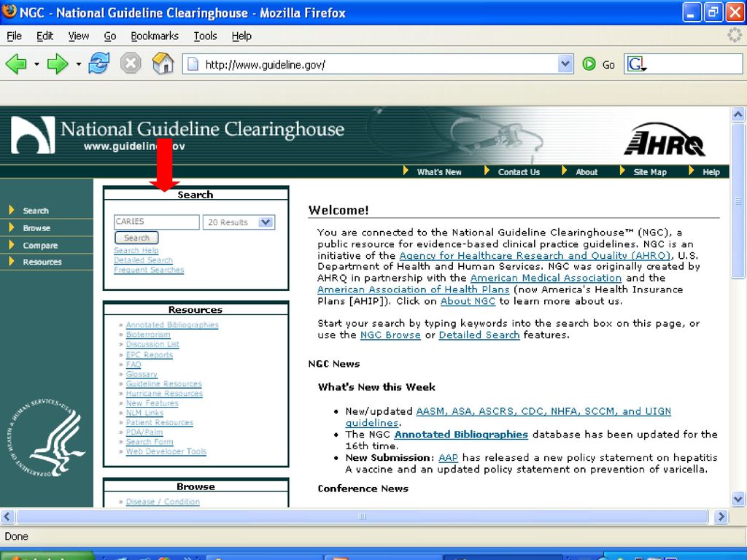The height and width of the screenshot is (560, 747).
Task: Open the Bioterrorism resource link
Action: (x=148, y=334)
